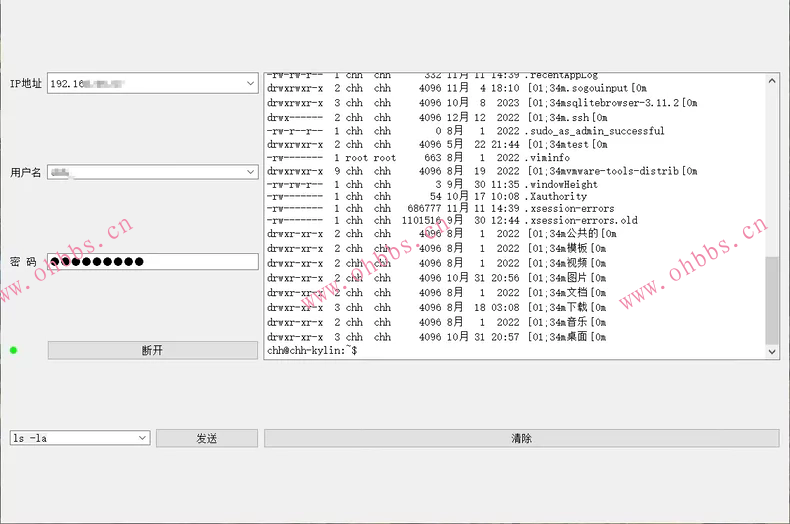Click the chh@chh-kylin prompt line
Image resolution: width=790 pixels, height=524 pixels.
coord(312,351)
